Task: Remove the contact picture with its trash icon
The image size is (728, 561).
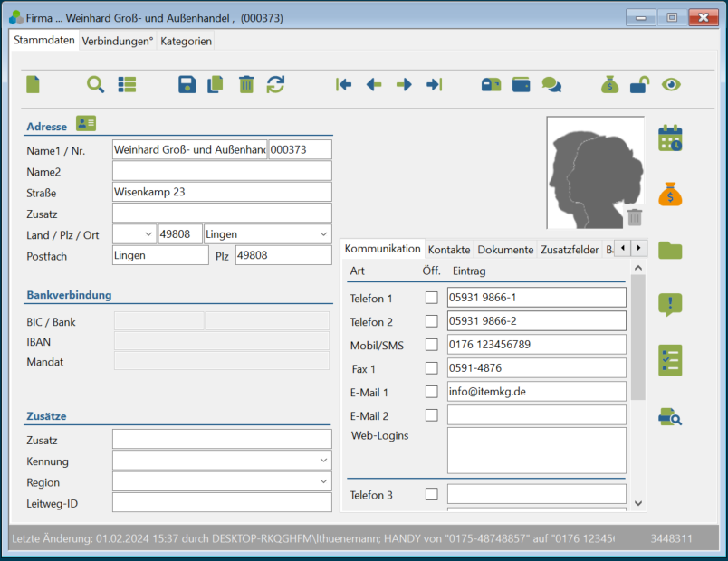Action: (x=634, y=216)
